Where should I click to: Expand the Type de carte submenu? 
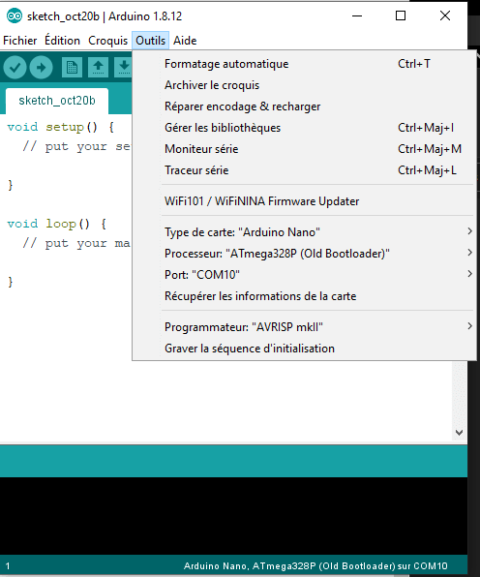tap(304, 232)
